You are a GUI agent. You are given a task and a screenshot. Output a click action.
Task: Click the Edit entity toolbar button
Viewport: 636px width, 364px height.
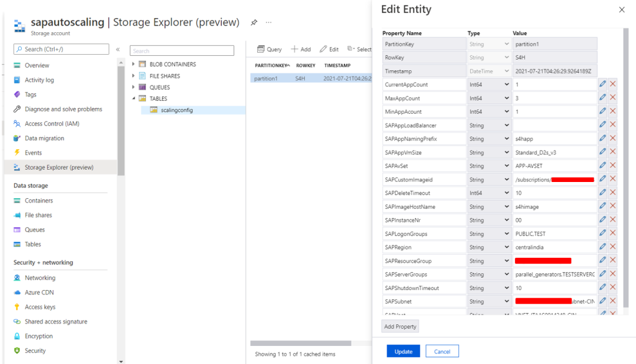pos(329,49)
